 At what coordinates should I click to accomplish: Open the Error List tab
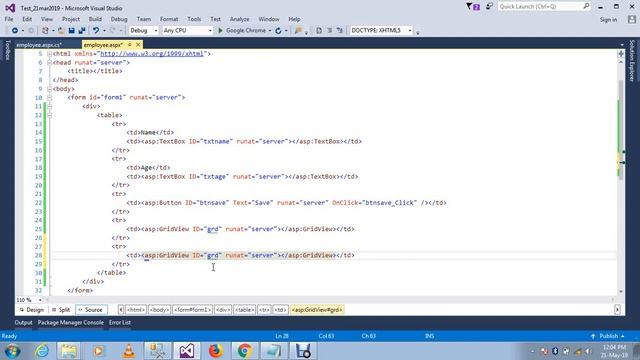click(x=120, y=322)
